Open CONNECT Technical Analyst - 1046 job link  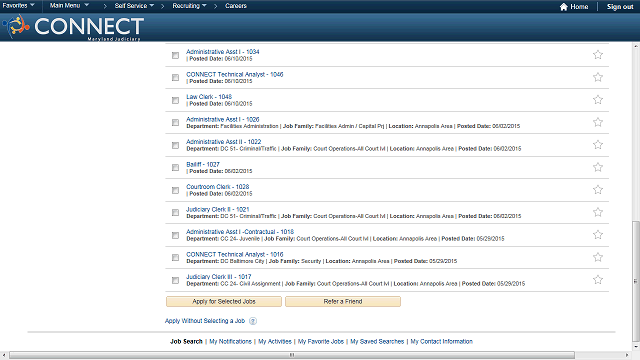click(x=235, y=74)
